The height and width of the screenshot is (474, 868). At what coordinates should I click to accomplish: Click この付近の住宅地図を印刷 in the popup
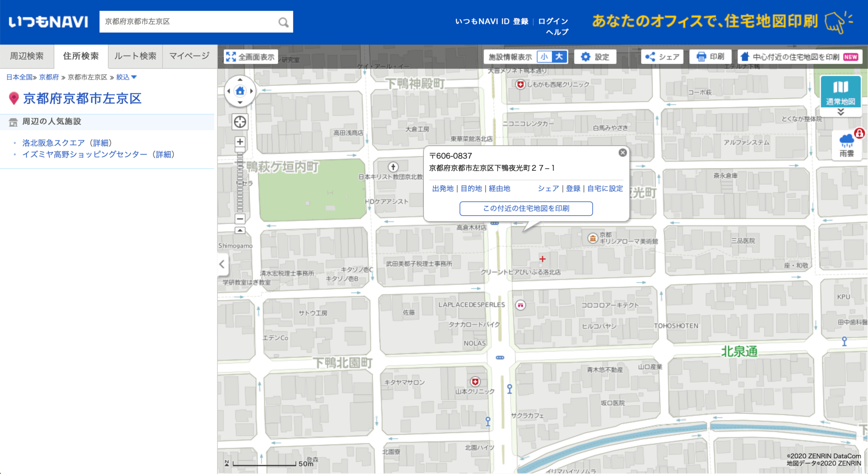click(x=526, y=208)
